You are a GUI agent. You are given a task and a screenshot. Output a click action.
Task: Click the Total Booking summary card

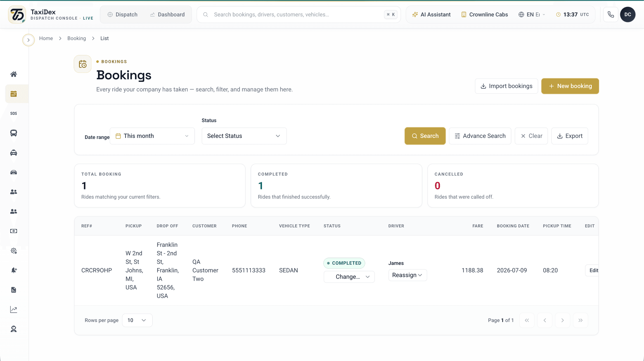[160, 186]
